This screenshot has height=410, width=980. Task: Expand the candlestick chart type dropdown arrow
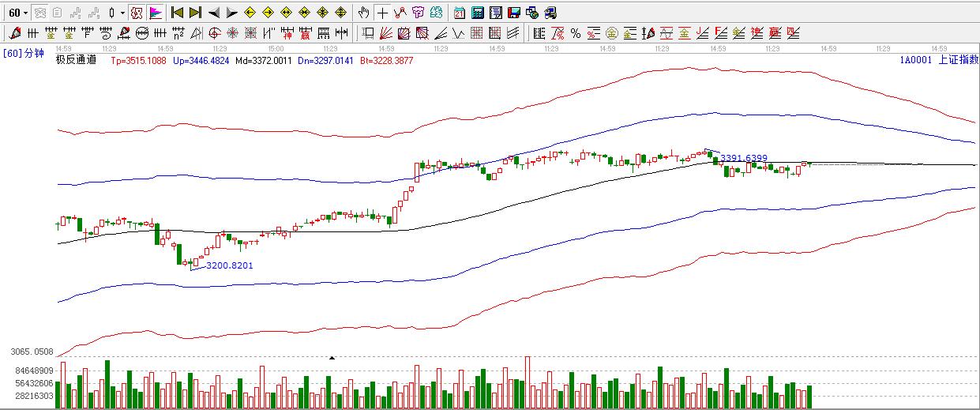coord(122,13)
